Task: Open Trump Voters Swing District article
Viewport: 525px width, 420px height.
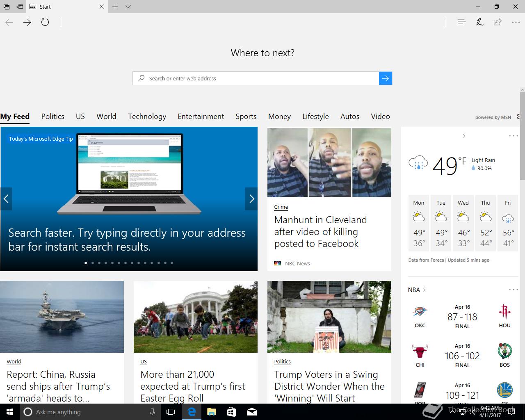Action: click(329, 386)
